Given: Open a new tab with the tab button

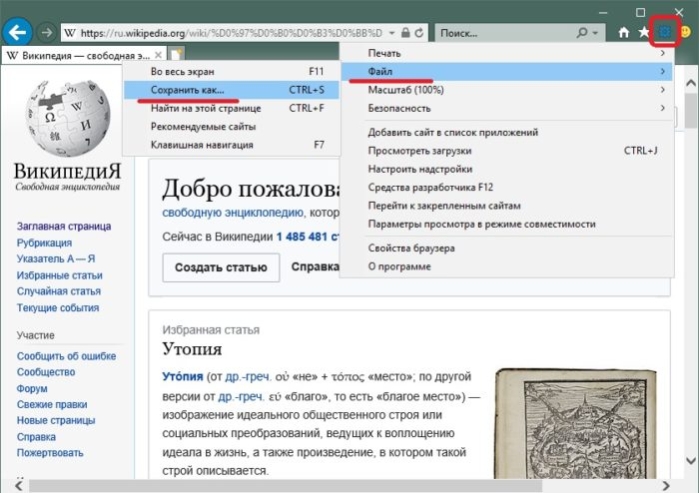Looking at the screenshot, I should pyautogui.click(x=177, y=54).
